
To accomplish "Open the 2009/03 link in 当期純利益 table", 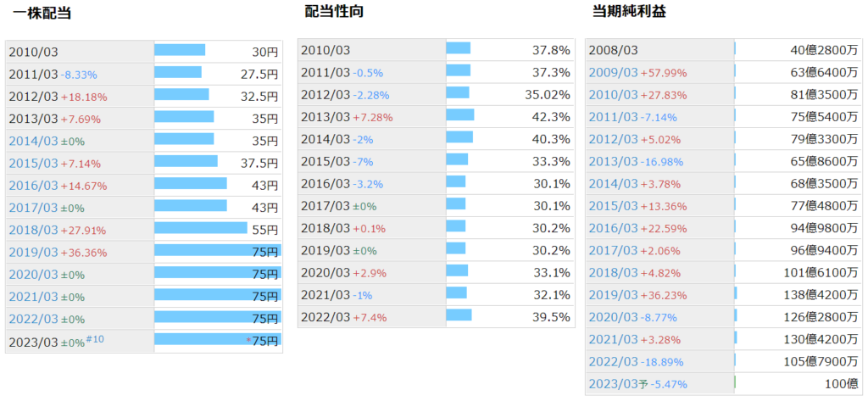I will pos(614,73).
